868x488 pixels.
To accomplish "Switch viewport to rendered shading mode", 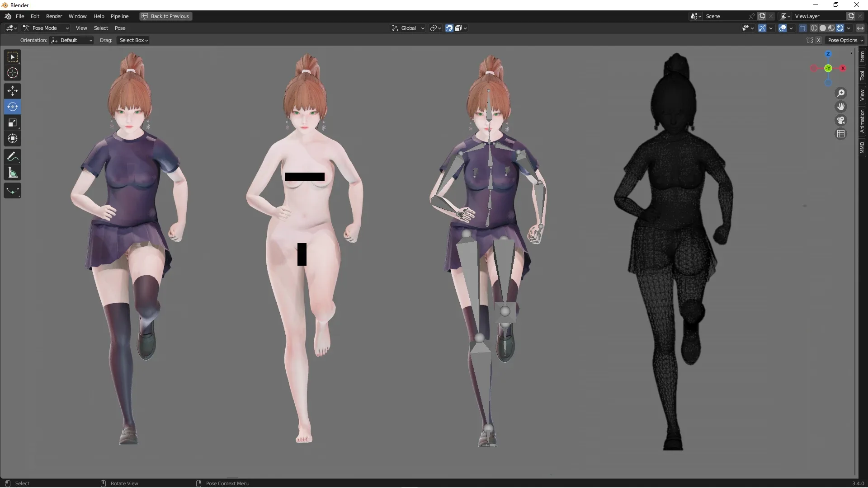I will pyautogui.click(x=840, y=28).
